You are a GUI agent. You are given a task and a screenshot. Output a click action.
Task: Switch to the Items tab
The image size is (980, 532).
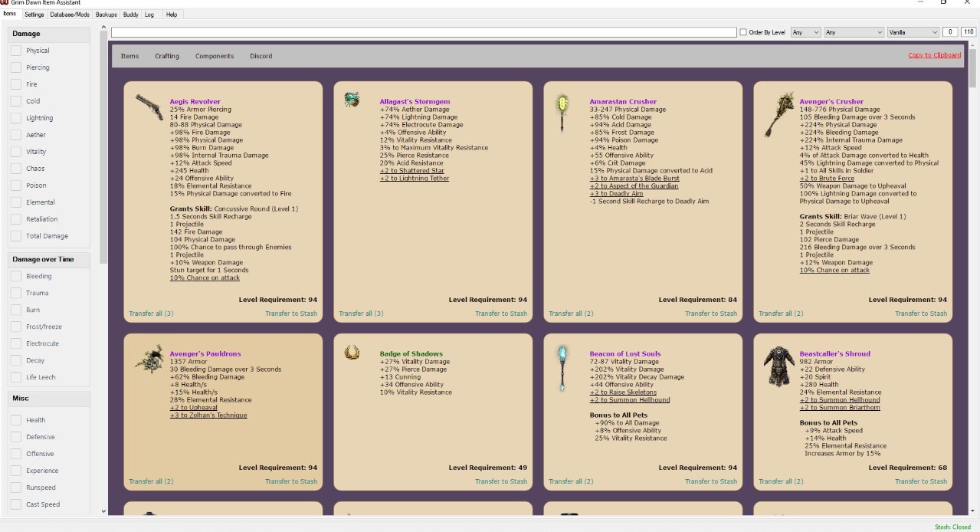coord(10,14)
